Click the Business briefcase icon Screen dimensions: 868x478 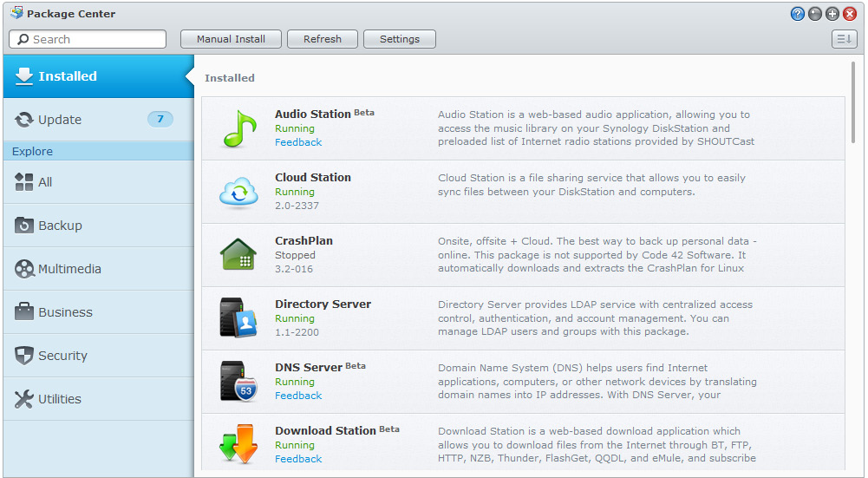click(23, 311)
